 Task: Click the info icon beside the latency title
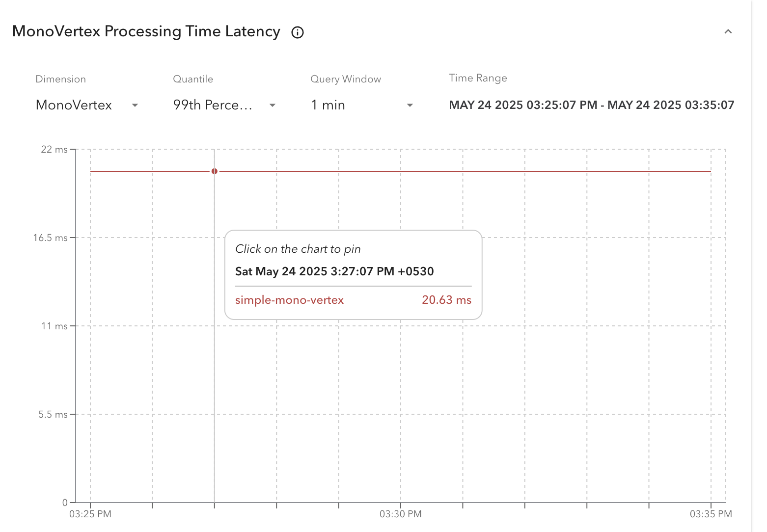pos(298,32)
